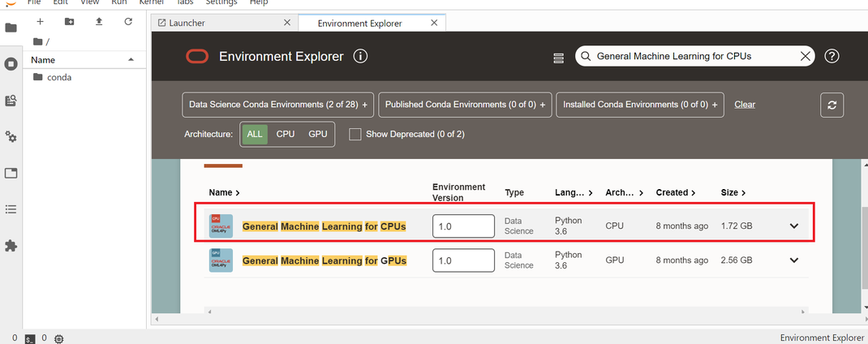Click 2.56 GB size value
This screenshot has height=344, width=868.
pos(737,260)
